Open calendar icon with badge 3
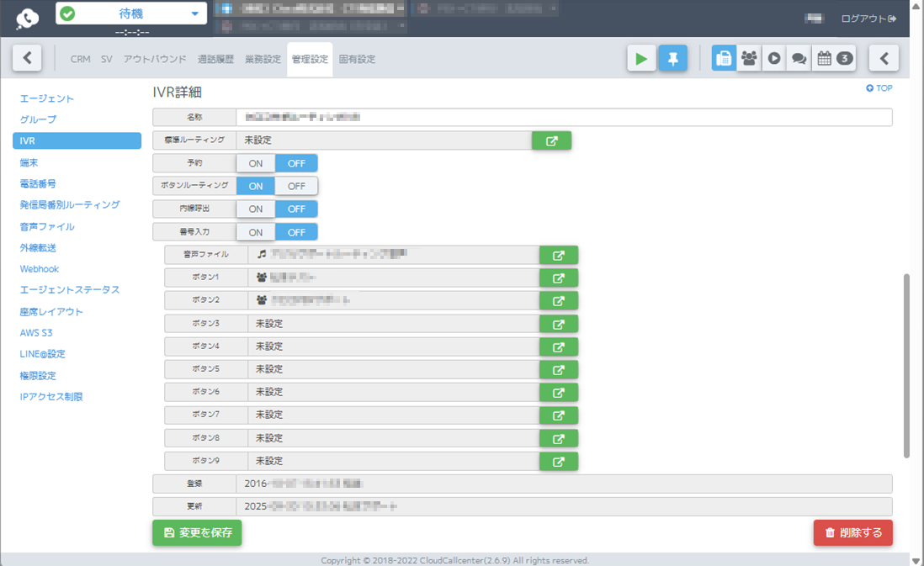 point(834,59)
